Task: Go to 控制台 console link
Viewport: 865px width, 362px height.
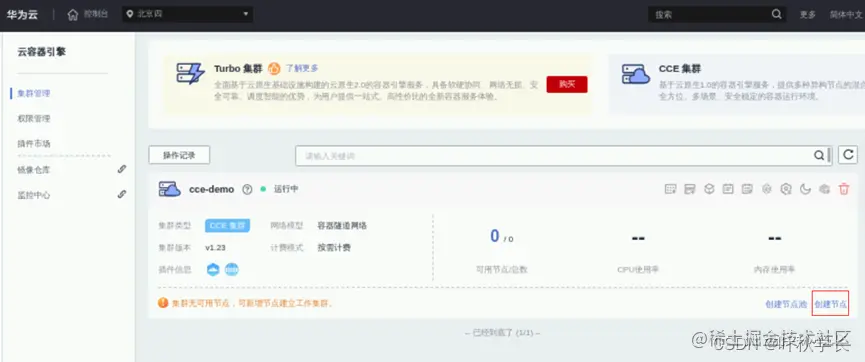Action: coord(96,14)
